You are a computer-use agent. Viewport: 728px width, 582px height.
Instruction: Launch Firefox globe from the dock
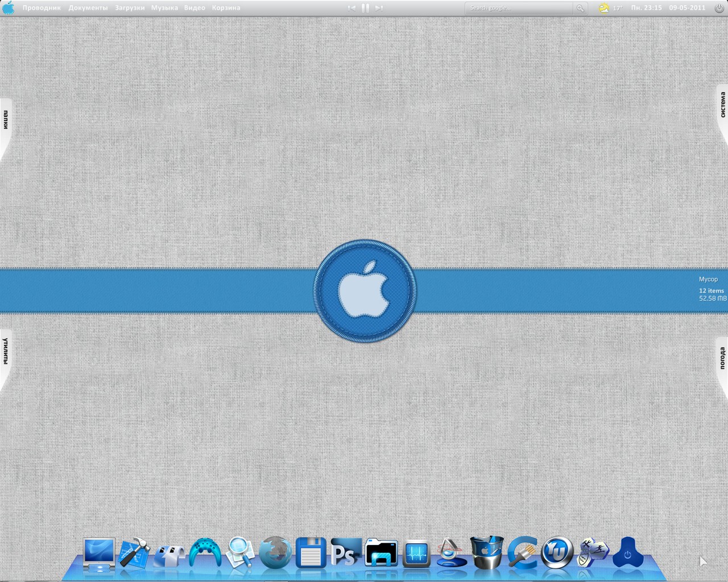pyautogui.click(x=275, y=552)
